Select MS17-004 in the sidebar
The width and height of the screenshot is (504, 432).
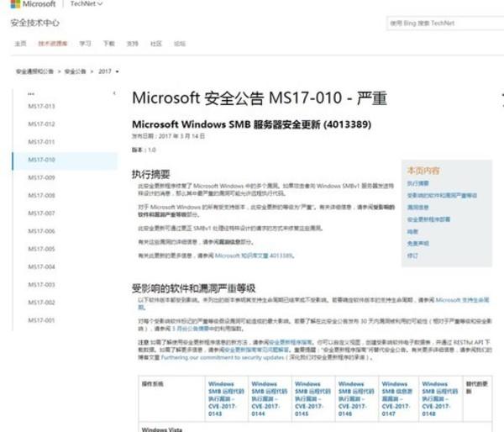click(41, 266)
